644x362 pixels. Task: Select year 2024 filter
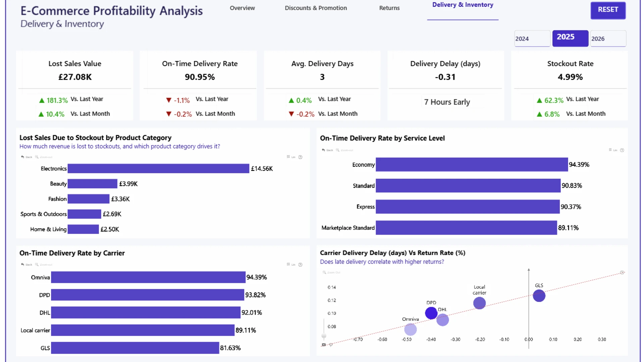tap(532, 39)
